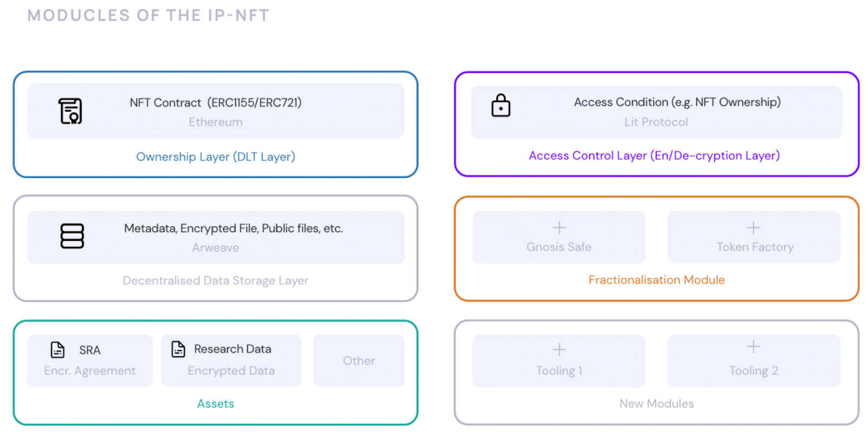
Task: Click the Assets section label
Action: tap(215, 404)
